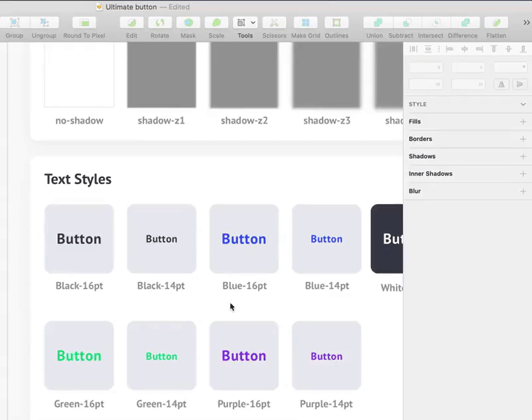The width and height of the screenshot is (532, 420).
Task: Add a new fill with Fills plus
Action: point(523,122)
